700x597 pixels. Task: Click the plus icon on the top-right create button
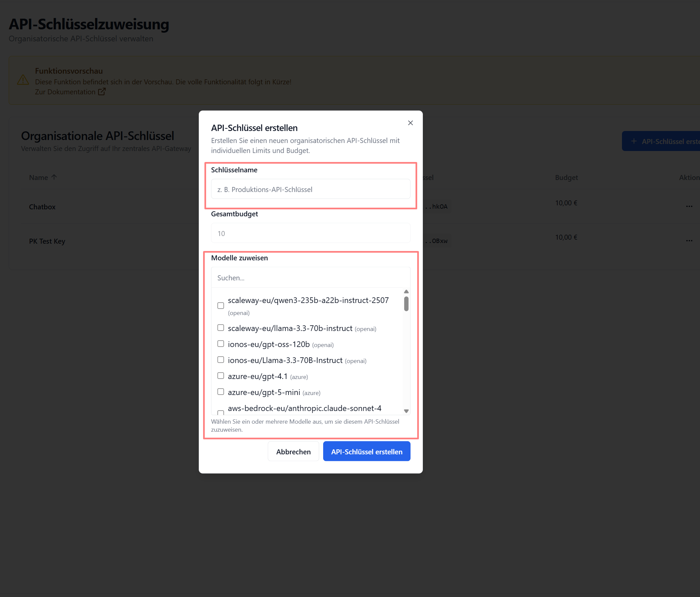[634, 141]
